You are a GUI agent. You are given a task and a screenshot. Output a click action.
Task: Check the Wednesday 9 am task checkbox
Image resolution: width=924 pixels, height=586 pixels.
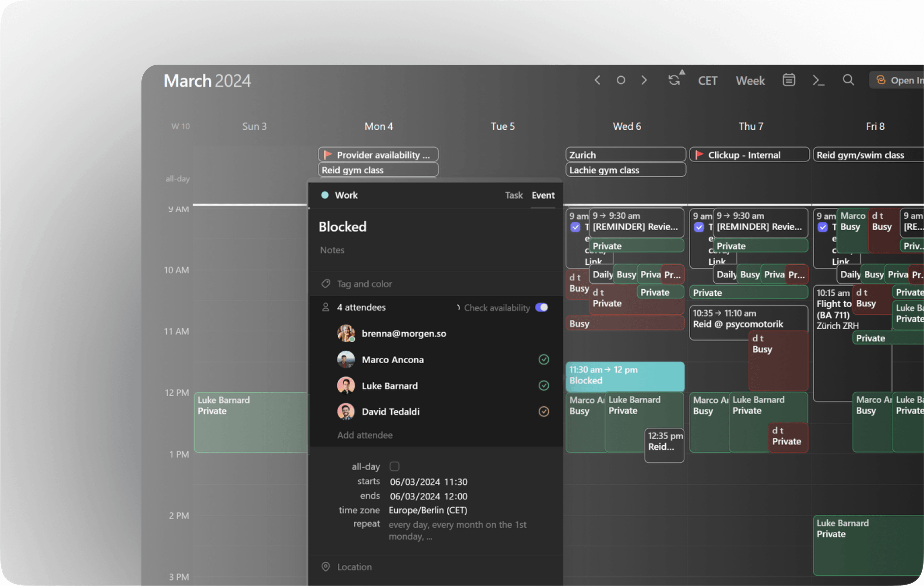pos(575,227)
